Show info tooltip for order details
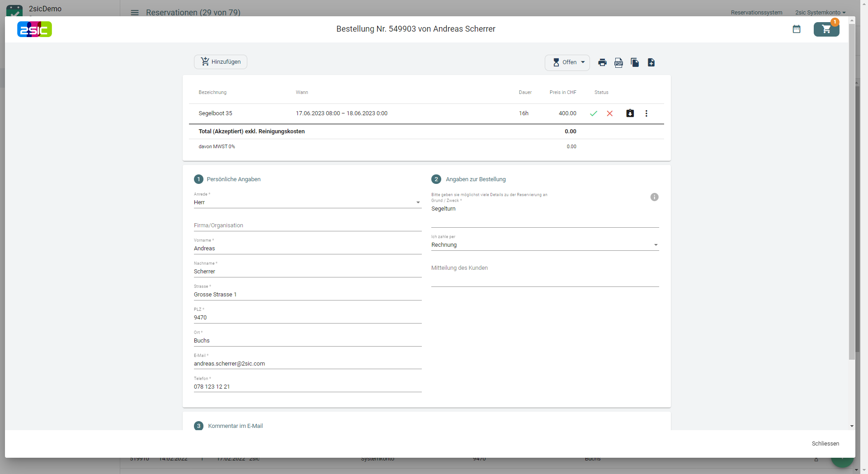 click(654, 197)
